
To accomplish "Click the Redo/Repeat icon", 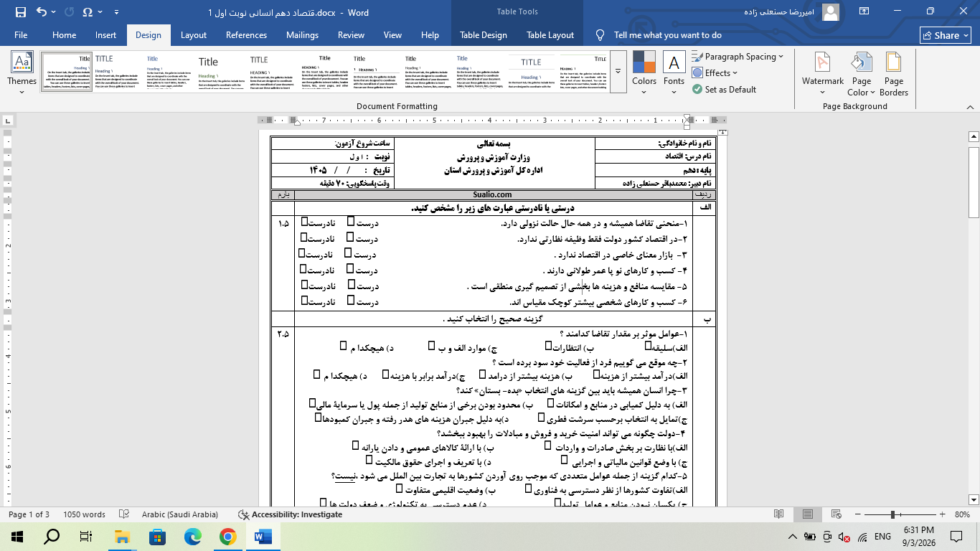I will 69,12.
